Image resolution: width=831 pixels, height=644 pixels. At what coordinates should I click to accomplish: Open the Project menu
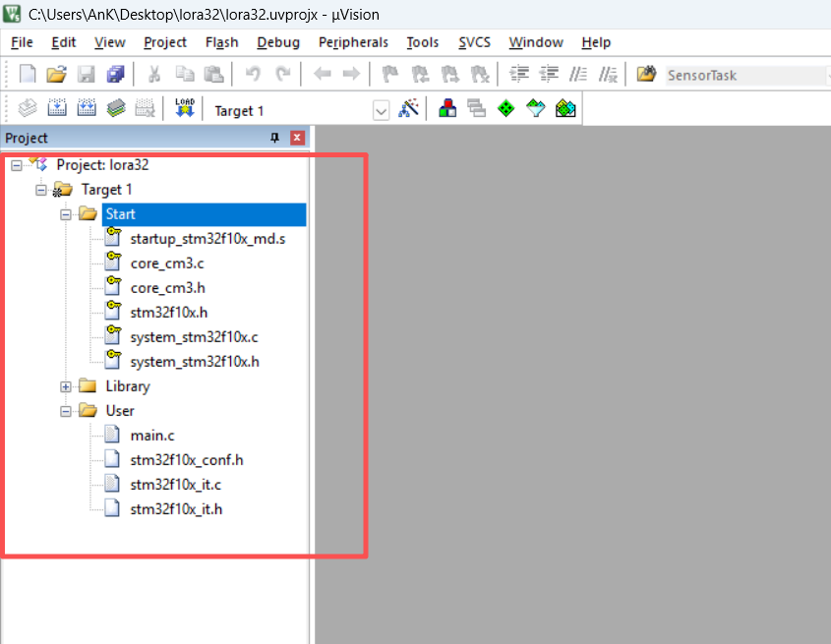point(165,42)
